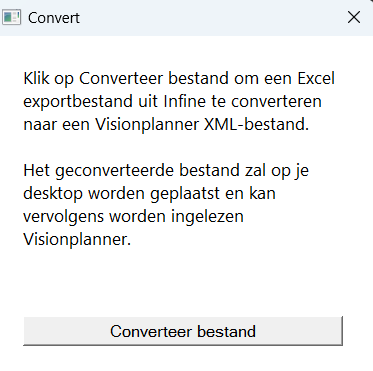
Task: Click the word vervolgens in the text
Action: (64, 217)
